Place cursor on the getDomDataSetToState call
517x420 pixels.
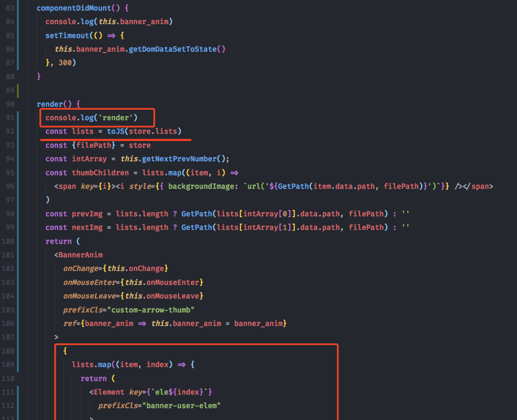(172, 49)
